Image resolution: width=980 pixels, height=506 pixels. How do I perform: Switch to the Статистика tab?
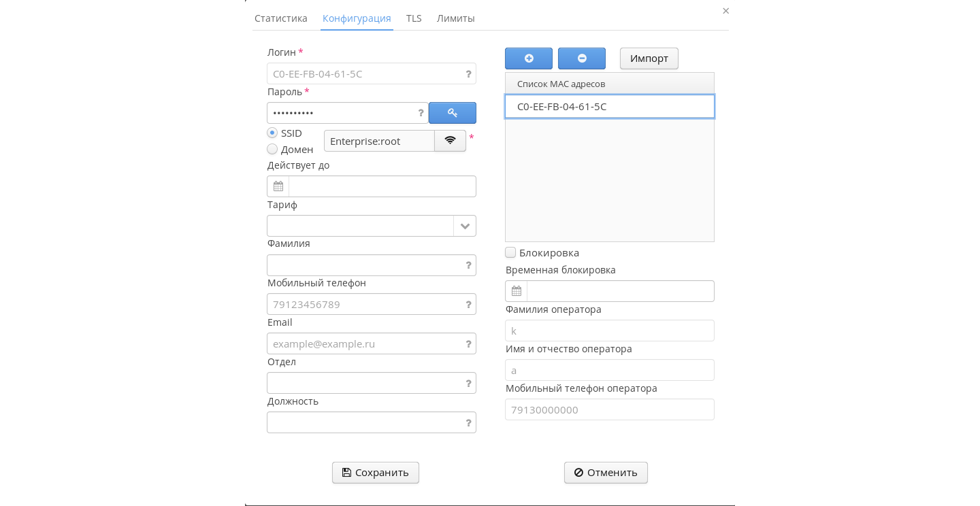click(281, 18)
